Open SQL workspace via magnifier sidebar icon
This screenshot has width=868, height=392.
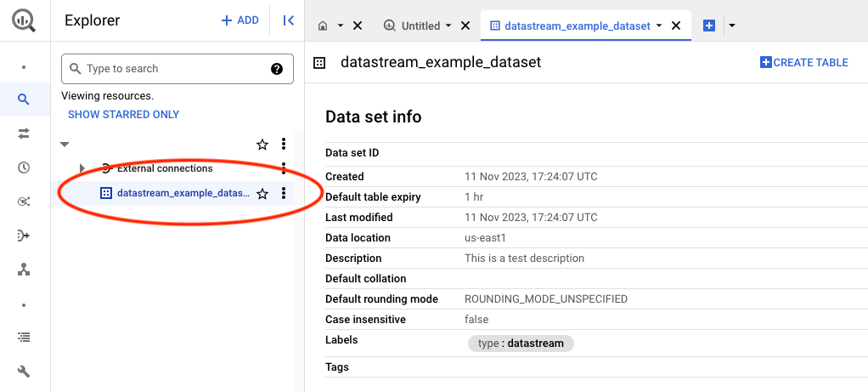coord(24,99)
